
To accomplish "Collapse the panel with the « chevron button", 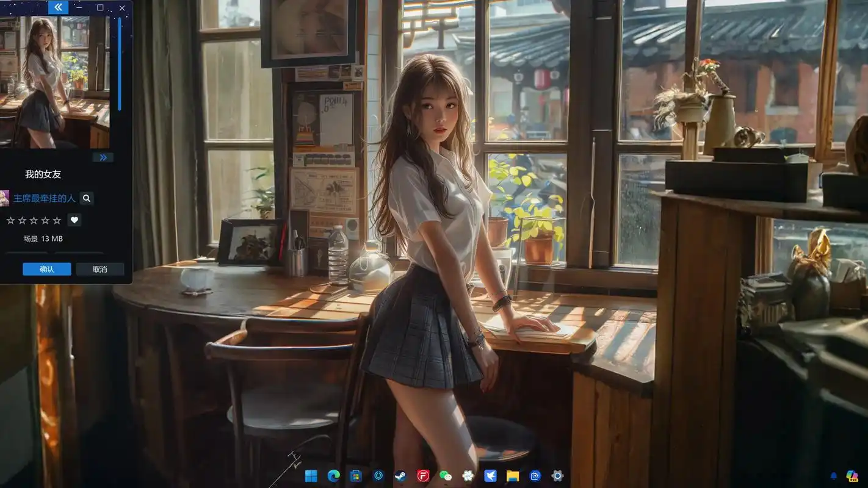I will 58,7.
